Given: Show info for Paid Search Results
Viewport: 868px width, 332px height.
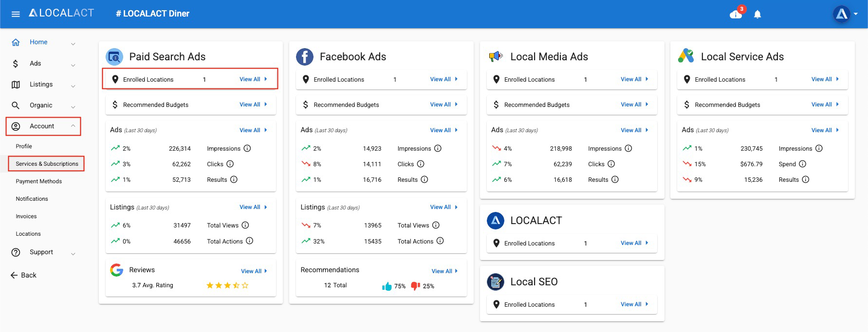Looking at the screenshot, I should click(234, 179).
